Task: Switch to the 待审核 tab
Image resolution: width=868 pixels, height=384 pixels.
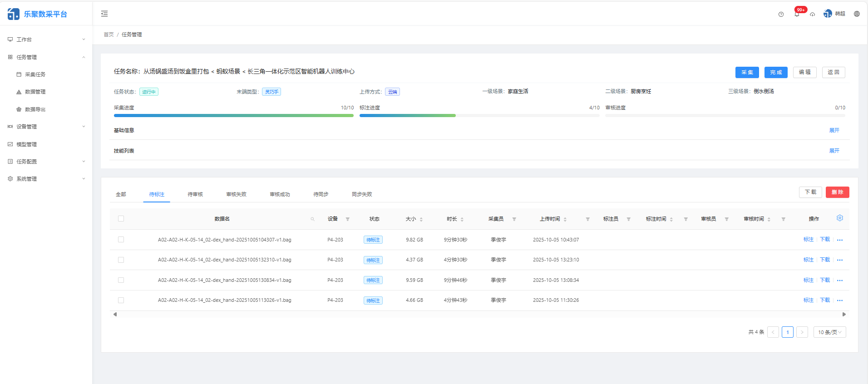Action: click(x=195, y=194)
